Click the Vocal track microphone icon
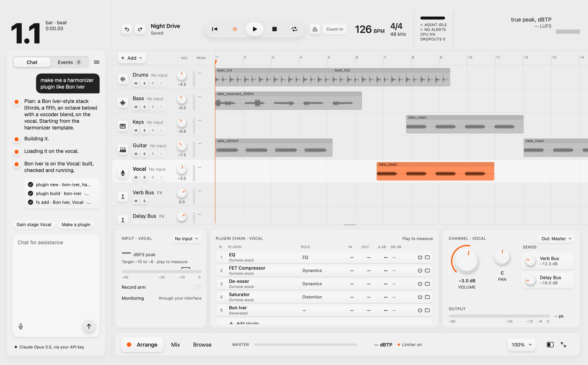Screen dimensions: 588x365 (x=123, y=173)
